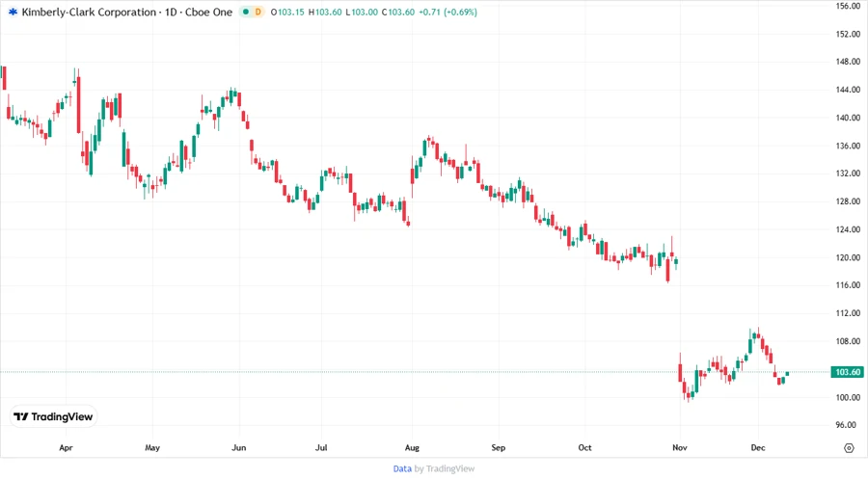Click the 136.00 price axis label
Image resolution: width=868 pixels, height=480 pixels.
tap(848, 146)
